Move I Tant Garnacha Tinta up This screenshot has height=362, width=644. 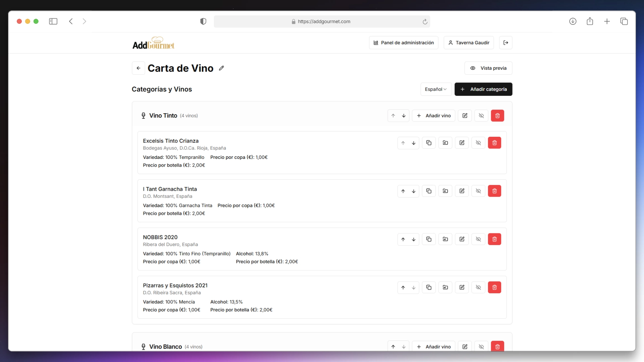[x=403, y=191]
